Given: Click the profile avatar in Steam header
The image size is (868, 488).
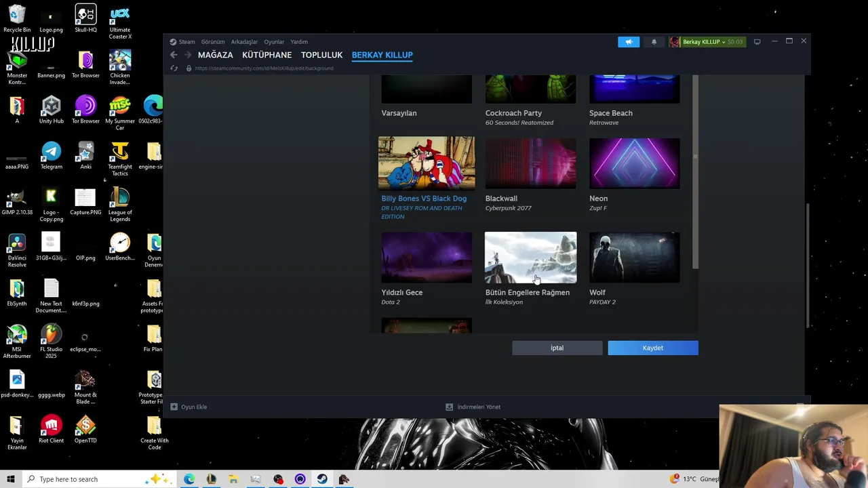Looking at the screenshot, I should pos(674,42).
